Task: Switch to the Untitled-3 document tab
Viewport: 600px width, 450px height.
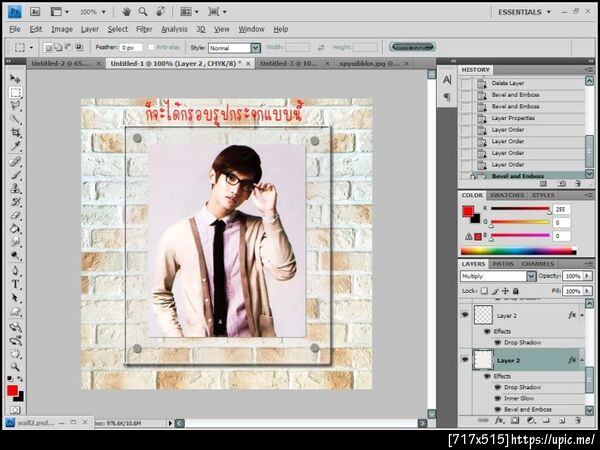Action: coord(289,64)
